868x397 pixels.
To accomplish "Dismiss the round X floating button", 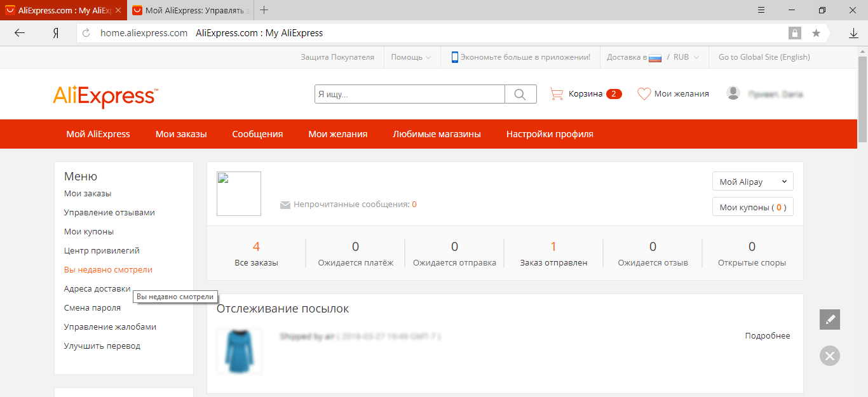I will point(829,356).
